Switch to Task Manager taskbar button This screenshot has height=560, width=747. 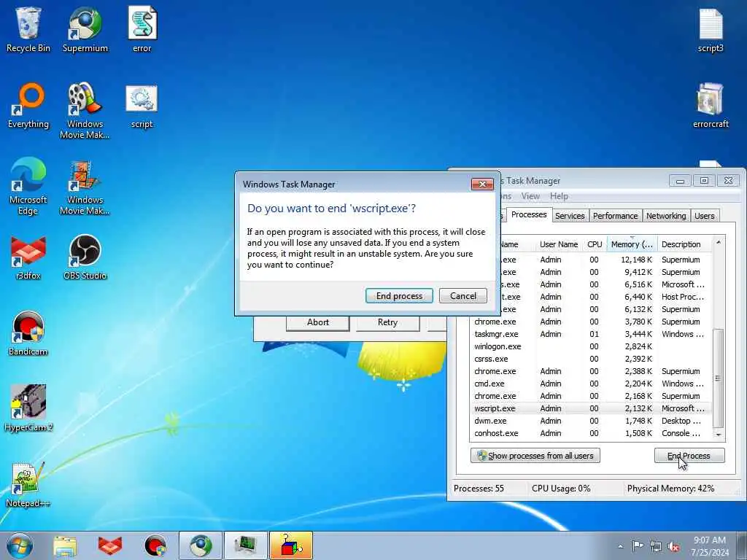[246, 545]
